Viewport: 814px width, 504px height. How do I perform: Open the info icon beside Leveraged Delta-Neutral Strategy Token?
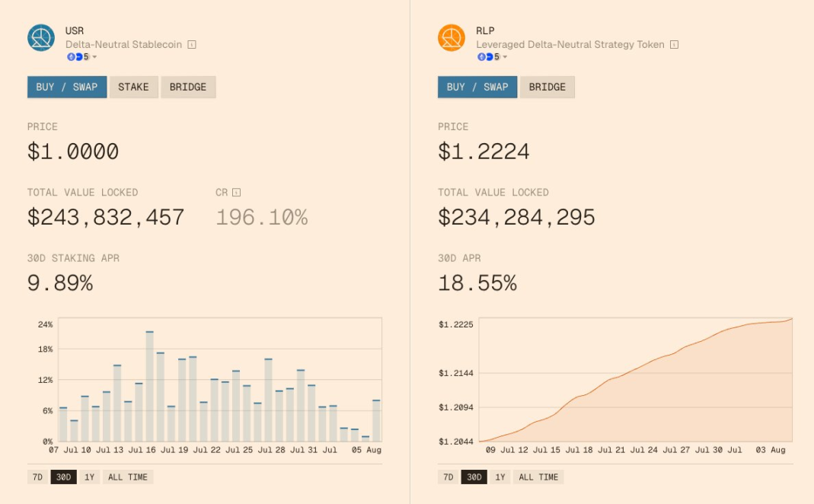click(x=674, y=44)
